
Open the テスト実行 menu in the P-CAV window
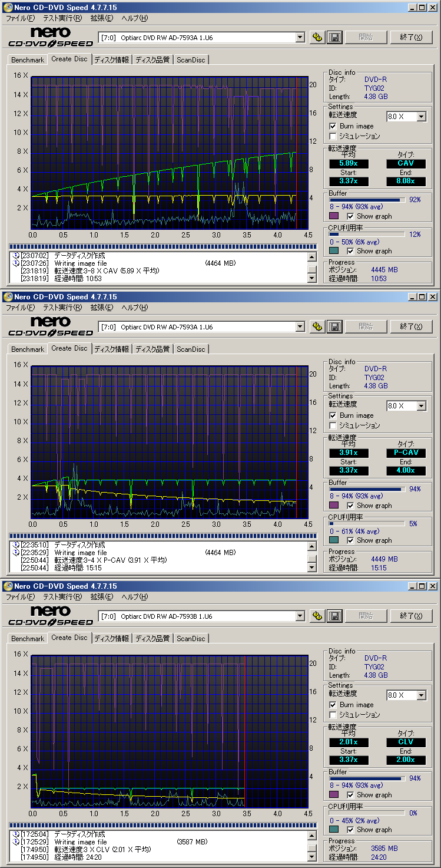[62, 308]
